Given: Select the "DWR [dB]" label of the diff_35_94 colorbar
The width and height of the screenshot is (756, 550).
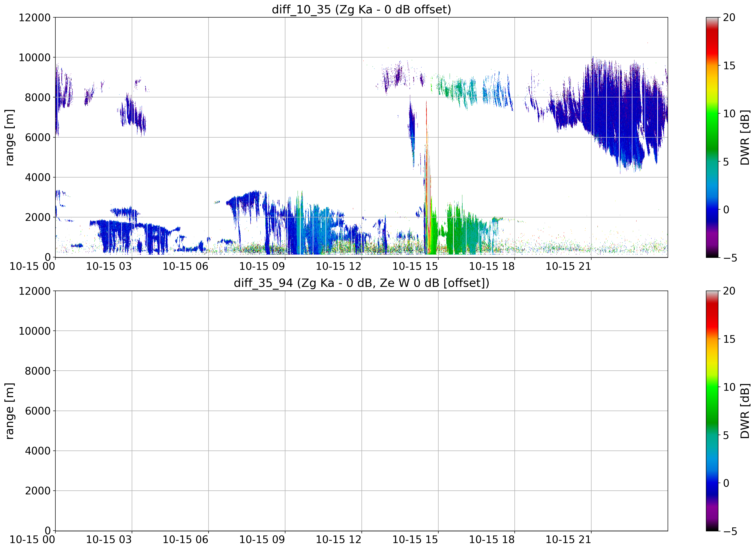Looking at the screenshot, I should (x=745, y=411).
